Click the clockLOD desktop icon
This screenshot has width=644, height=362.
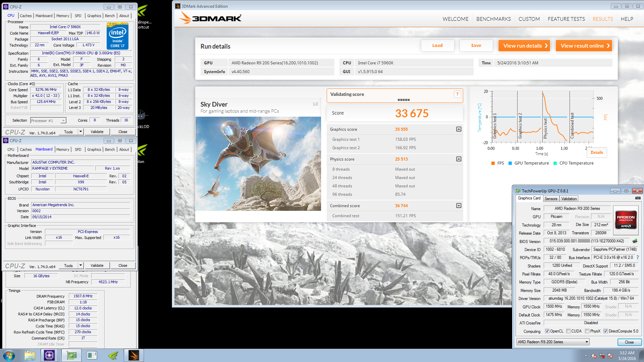(x=142, y=116)
